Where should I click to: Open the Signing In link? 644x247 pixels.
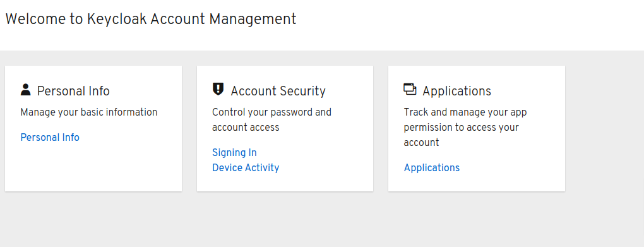click(x=234, y=152)
